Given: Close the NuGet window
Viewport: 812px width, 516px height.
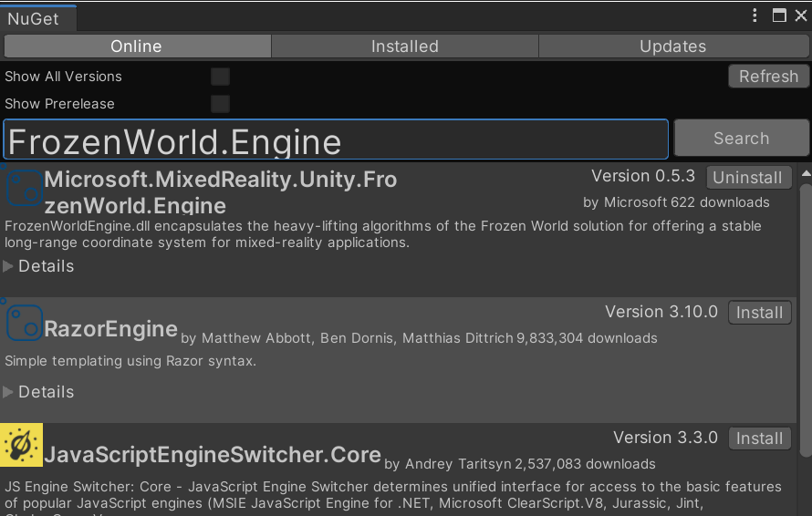Looking at the screenshot, I should (x=801, y=15).
